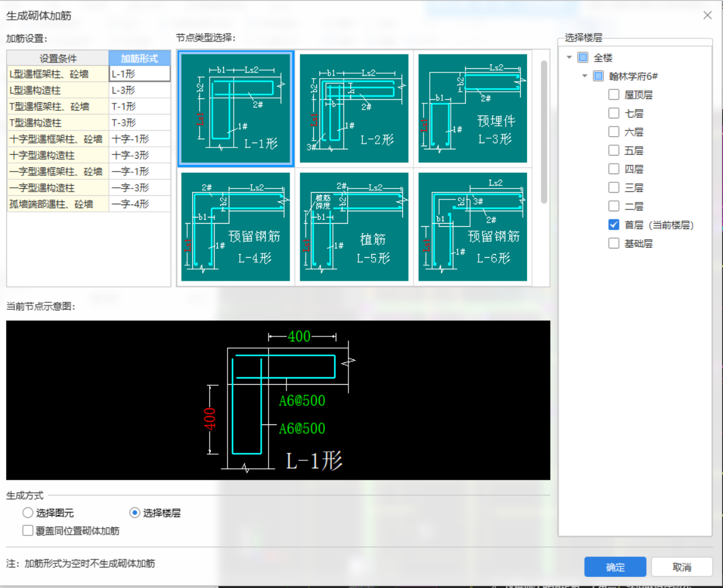Click the 设置条件 column header
723x588 pixels.
(x=58, y=58)
